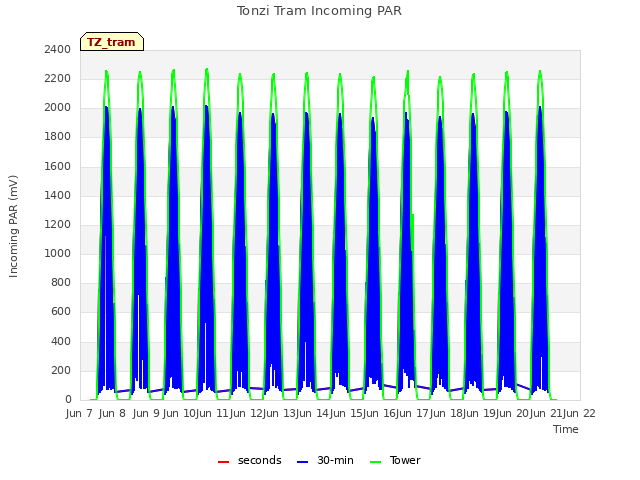
Task: Click the Jun 21 x-axis date label
Action: coord(548,413)
